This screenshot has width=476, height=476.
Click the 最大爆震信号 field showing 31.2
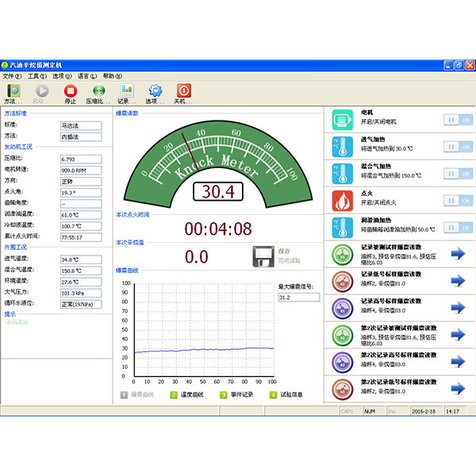tap(299, 297)
